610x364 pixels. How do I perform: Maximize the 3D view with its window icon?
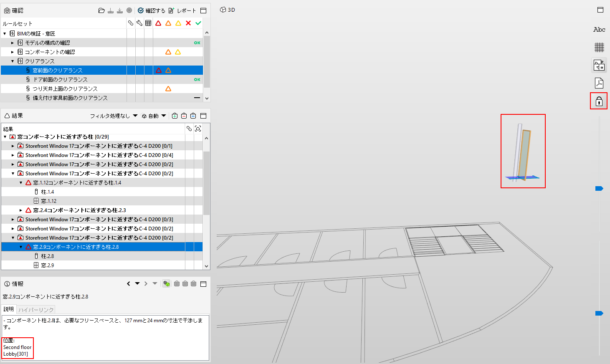tap(600, 10)
